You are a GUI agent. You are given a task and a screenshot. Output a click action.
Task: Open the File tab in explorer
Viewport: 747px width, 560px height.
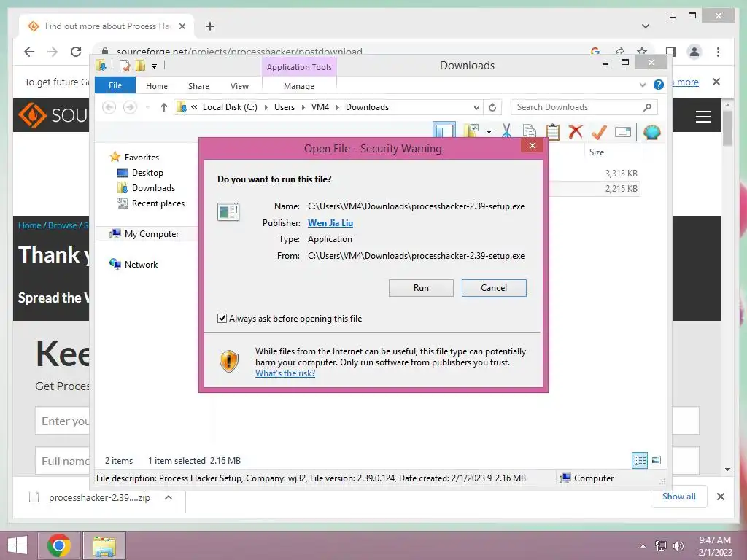115,85
